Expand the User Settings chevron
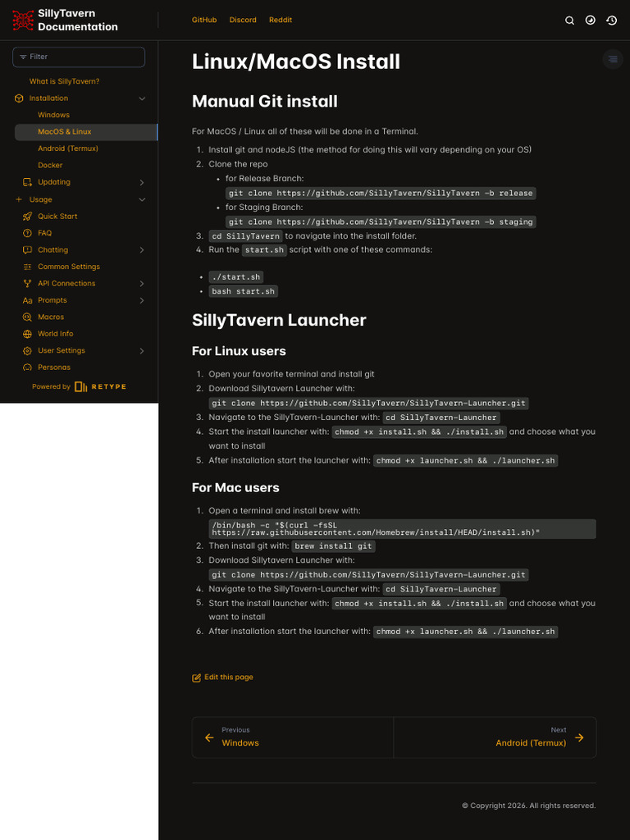The image size is (630, 840). pyautogui.click(x=142, y=351)
